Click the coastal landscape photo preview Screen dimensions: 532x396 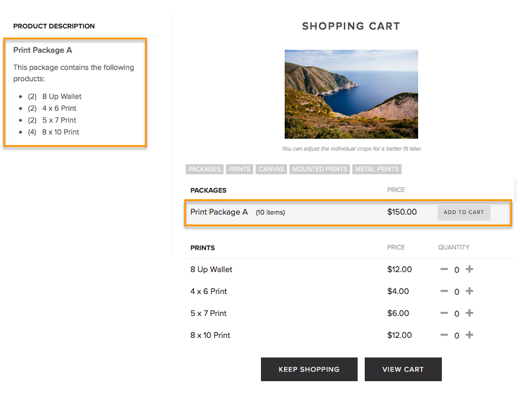pos(351,94)
